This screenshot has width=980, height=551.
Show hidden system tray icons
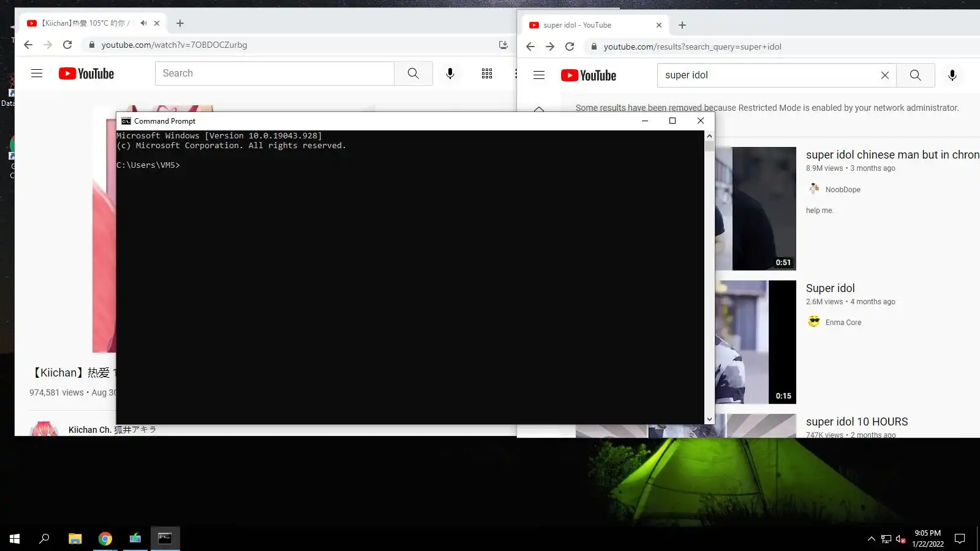872,539
